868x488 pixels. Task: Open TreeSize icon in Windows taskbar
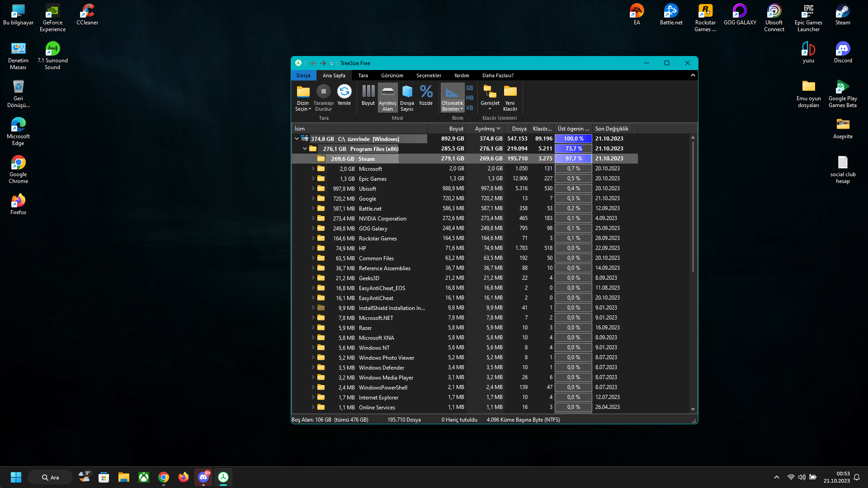tap(223, 477)
